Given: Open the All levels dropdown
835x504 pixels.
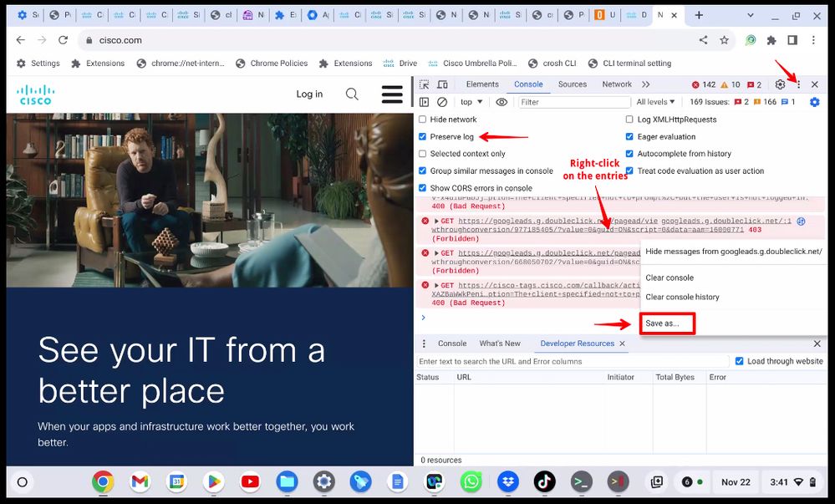Looking at the screenshot, I should [x=656, y=102].
